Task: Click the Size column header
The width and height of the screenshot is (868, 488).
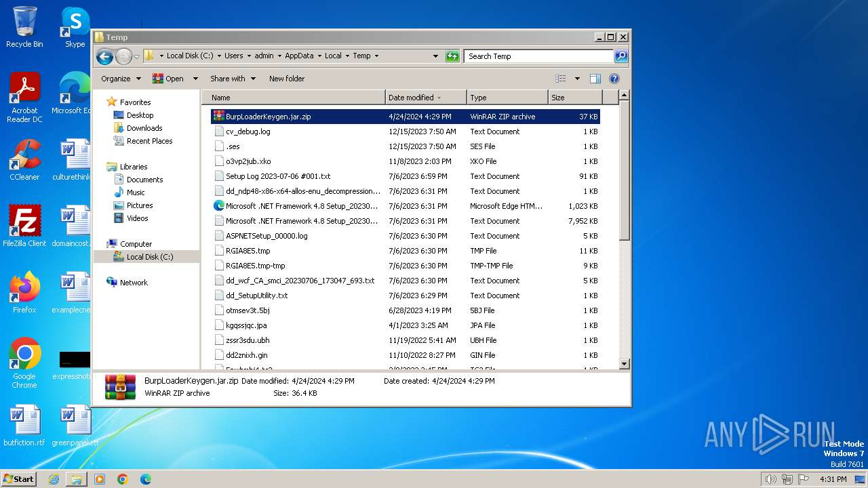Action: [575, 98]
